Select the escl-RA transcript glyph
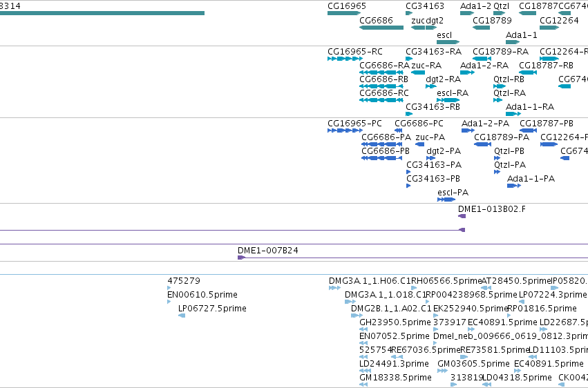Screen dimensions: 588x388 [448, 100]
